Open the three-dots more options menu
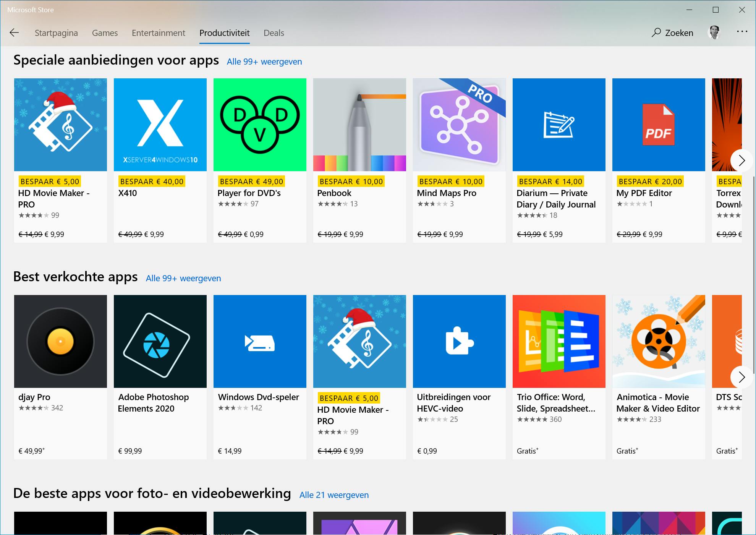 click(741, 32)
